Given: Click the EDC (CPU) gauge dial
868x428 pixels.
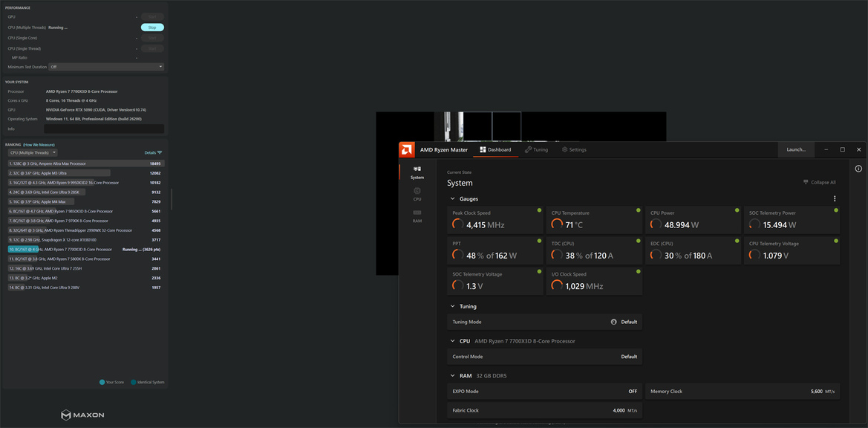Looking at the screenshot, I should click(656, 255).
